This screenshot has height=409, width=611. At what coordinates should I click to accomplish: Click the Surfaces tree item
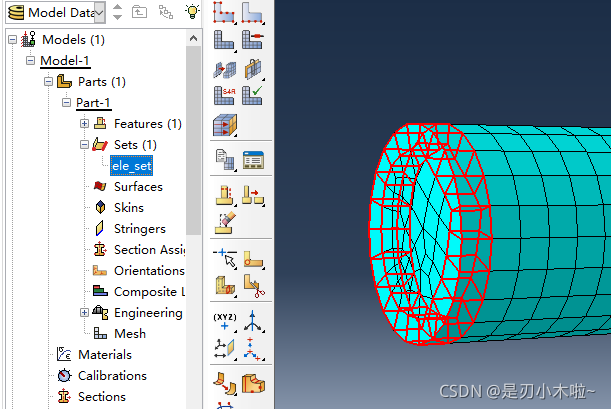pyautogui.click(x=138, y=187)
